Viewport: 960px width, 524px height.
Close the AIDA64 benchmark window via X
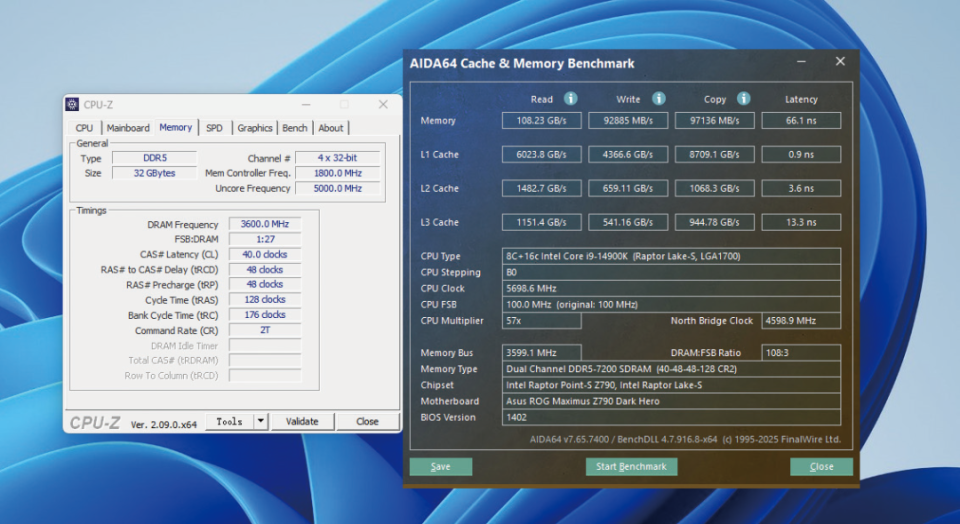[840, 62]
